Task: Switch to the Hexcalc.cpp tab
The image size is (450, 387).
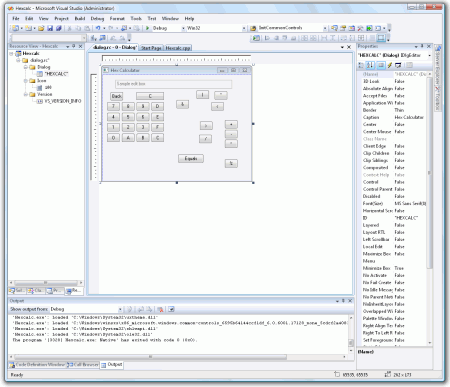Action: (x=178, y=48)
